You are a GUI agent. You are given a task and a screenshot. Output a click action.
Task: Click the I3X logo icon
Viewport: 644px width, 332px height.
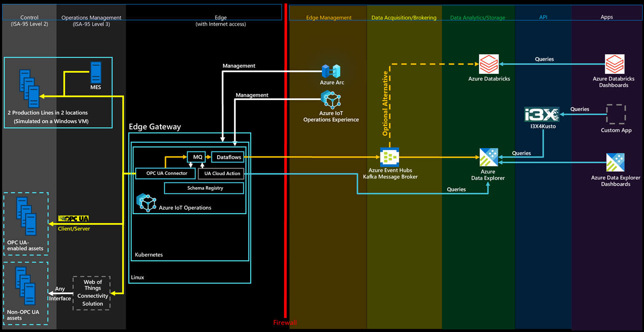click(541, 114)
